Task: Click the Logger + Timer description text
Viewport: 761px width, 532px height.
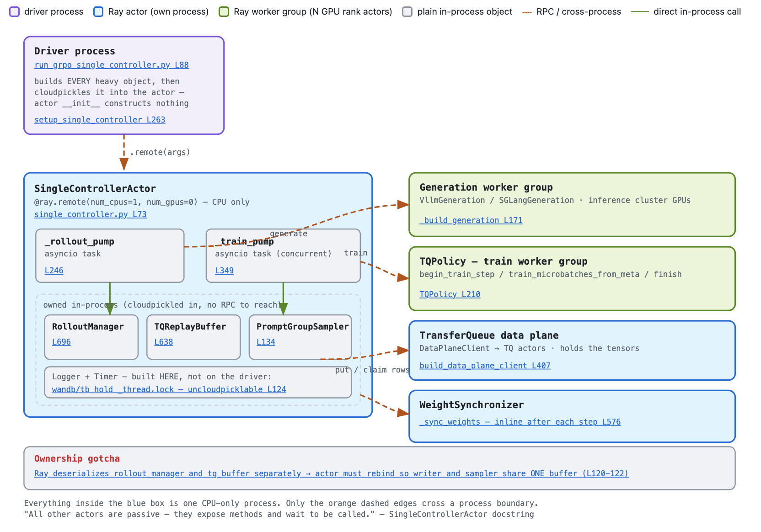Action: coord(162,377)
